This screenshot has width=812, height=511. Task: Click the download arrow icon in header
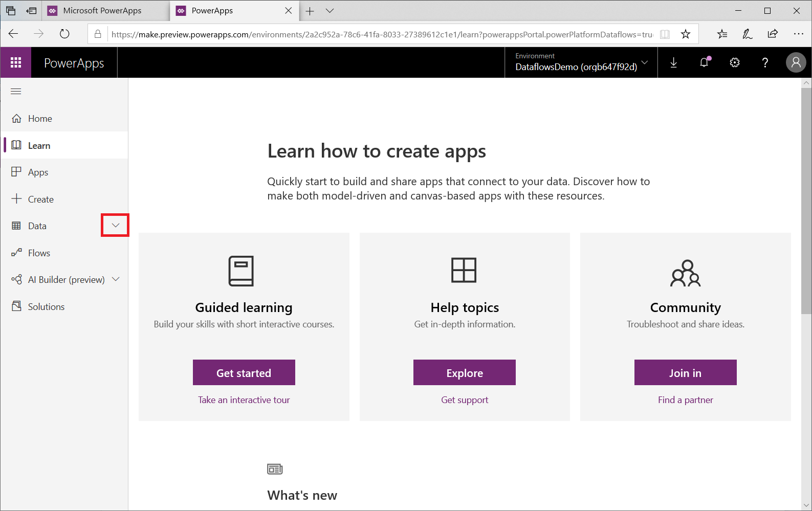click(674, 62)
